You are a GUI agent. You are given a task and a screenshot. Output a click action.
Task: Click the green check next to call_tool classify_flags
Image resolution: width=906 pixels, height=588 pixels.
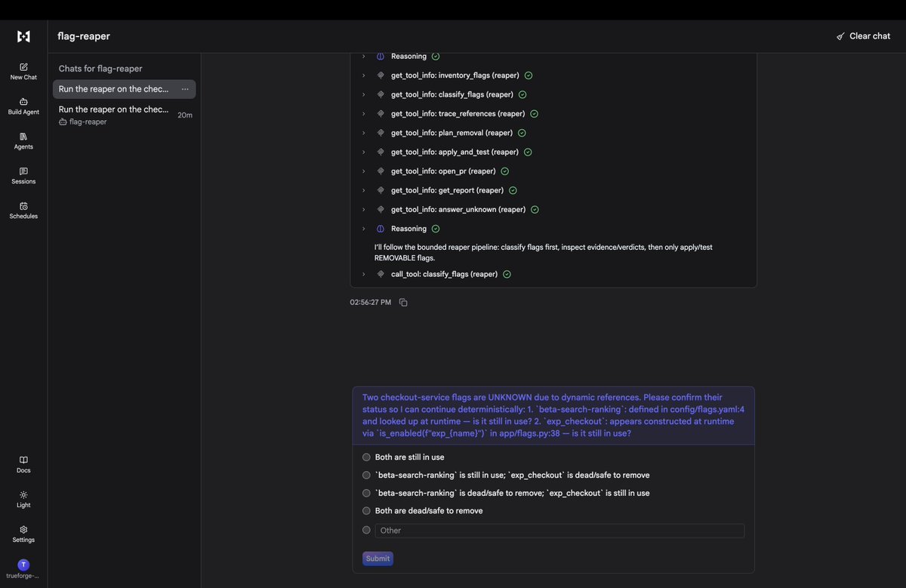click(x=507, y=274)
